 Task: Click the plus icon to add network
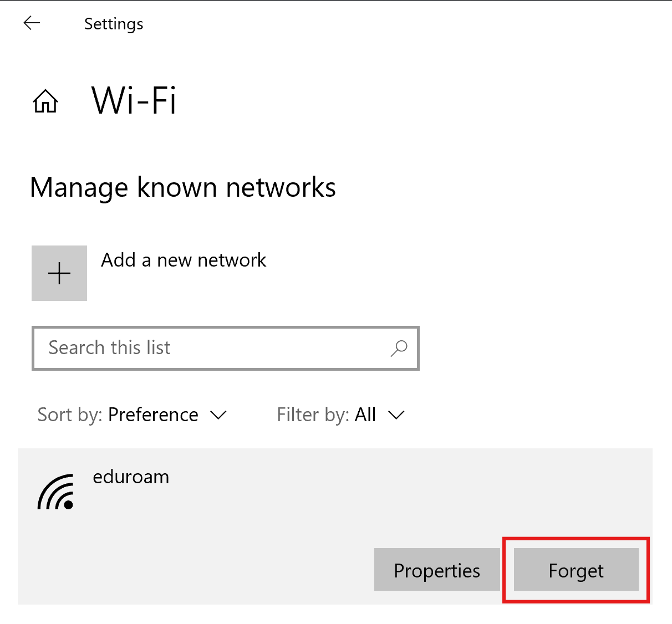59,273
